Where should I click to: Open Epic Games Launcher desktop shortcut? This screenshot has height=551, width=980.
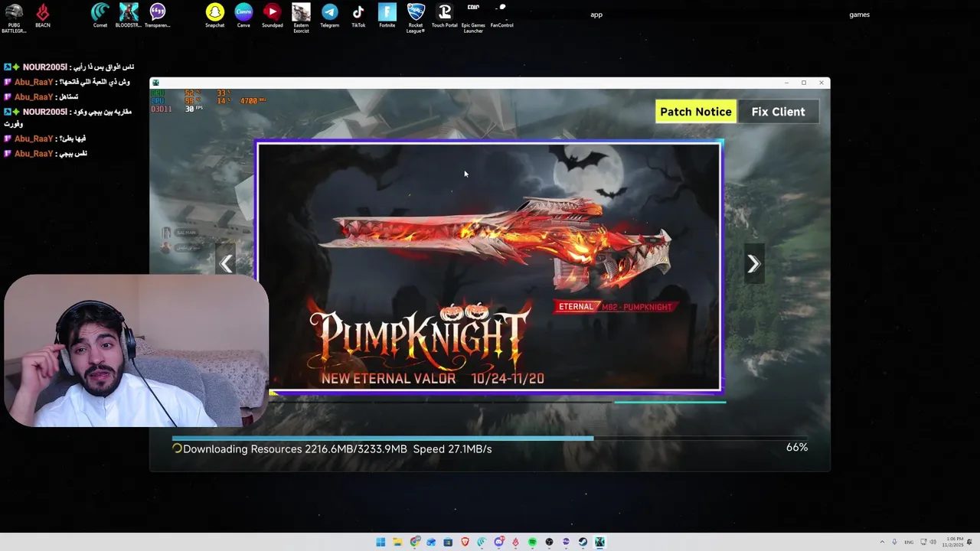click(x=473, y=18)
